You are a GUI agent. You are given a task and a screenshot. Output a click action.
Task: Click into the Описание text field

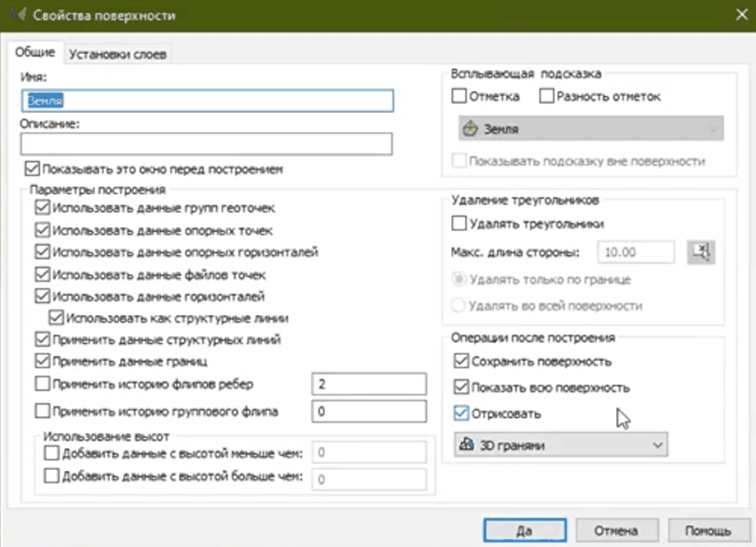[206, 144]
